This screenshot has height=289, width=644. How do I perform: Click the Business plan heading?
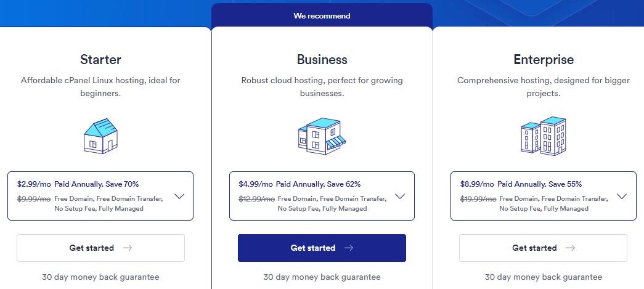(x=322, y=60)
